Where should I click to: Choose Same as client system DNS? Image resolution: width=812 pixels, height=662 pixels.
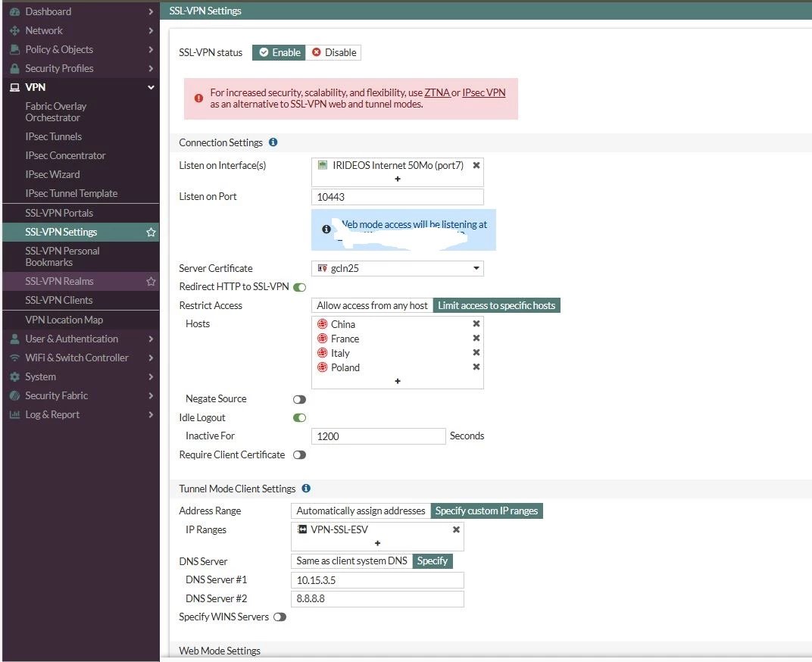351,561
